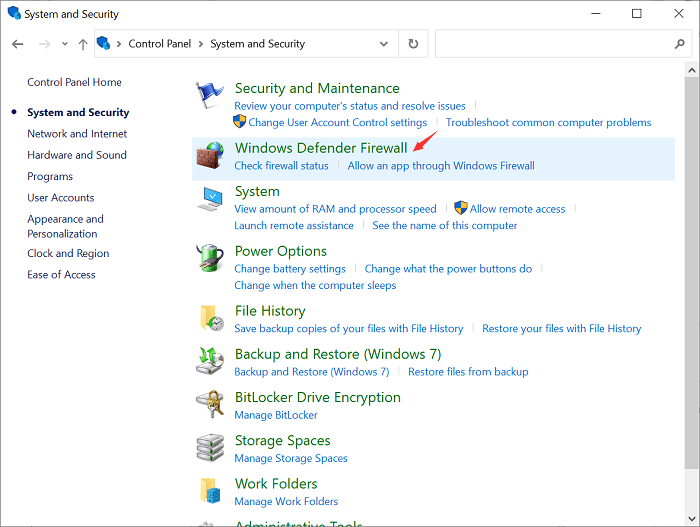Click the Control Panel icon in address bar
This screenshot has width=700, height=527.
[104, 43]
